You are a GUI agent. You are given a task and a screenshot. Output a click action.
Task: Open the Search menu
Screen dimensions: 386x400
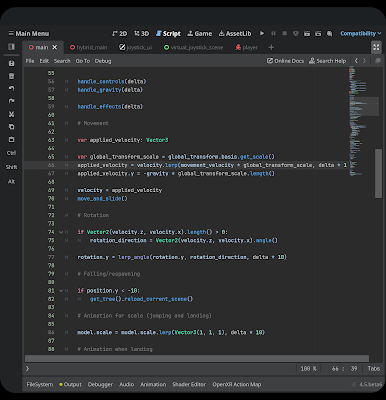[x=62, y=61]
